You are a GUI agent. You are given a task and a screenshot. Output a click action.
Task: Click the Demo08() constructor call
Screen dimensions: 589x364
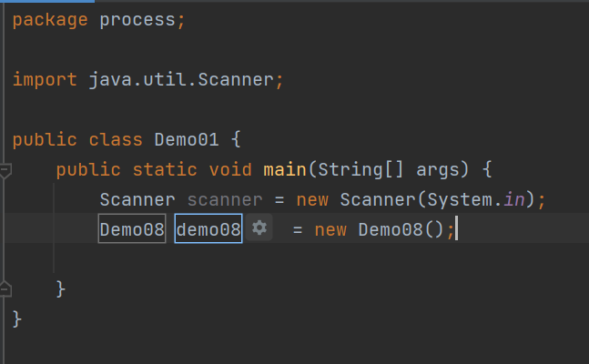tap(401, 229)
